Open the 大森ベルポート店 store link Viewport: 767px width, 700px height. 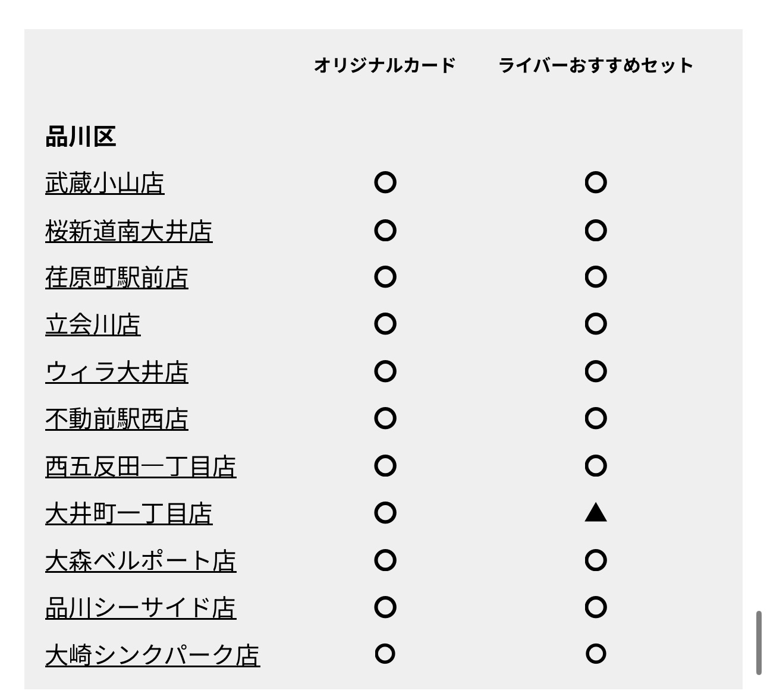coord(140,561)
